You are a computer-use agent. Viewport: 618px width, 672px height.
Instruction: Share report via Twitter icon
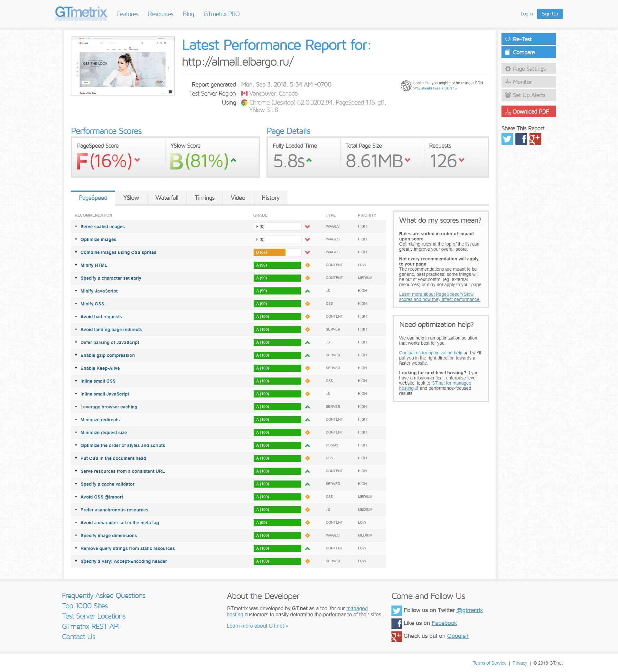pyautogui.click(x=507, y=139)
